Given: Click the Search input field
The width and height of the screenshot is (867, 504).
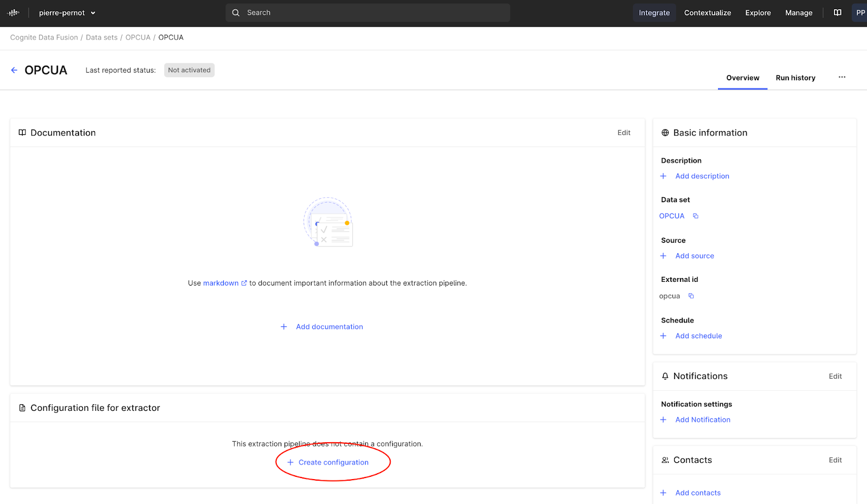Looking at the screenshot, I should point(368,12).
